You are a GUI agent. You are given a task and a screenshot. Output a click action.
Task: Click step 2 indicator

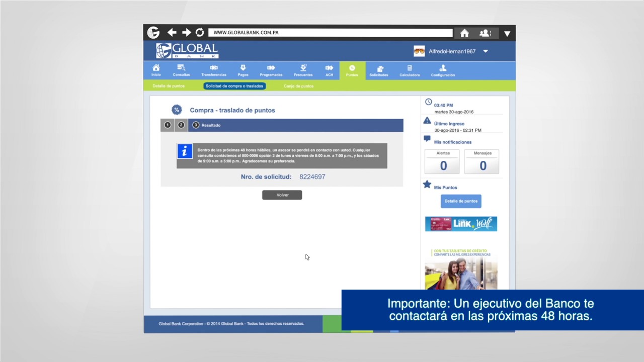181,125
